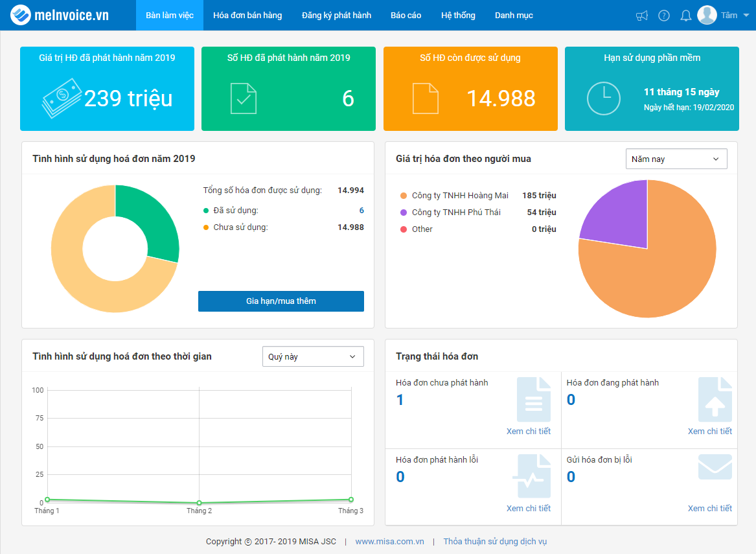756x554 pixels.
Task: Click the Gia hạn/mua thêm button
Action: point(281,301)
